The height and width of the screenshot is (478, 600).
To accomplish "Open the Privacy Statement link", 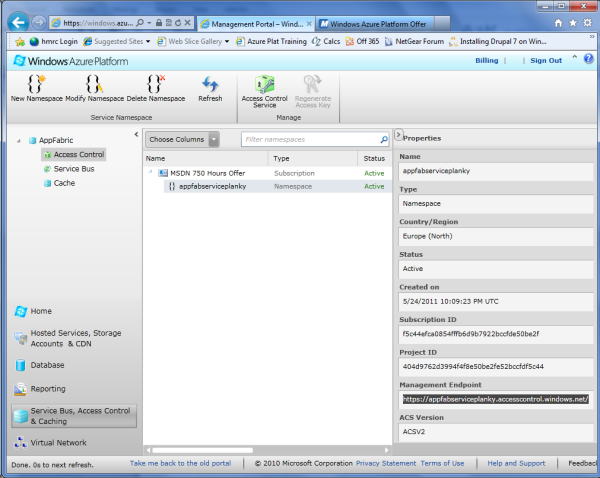I will (x=386, y=463).
